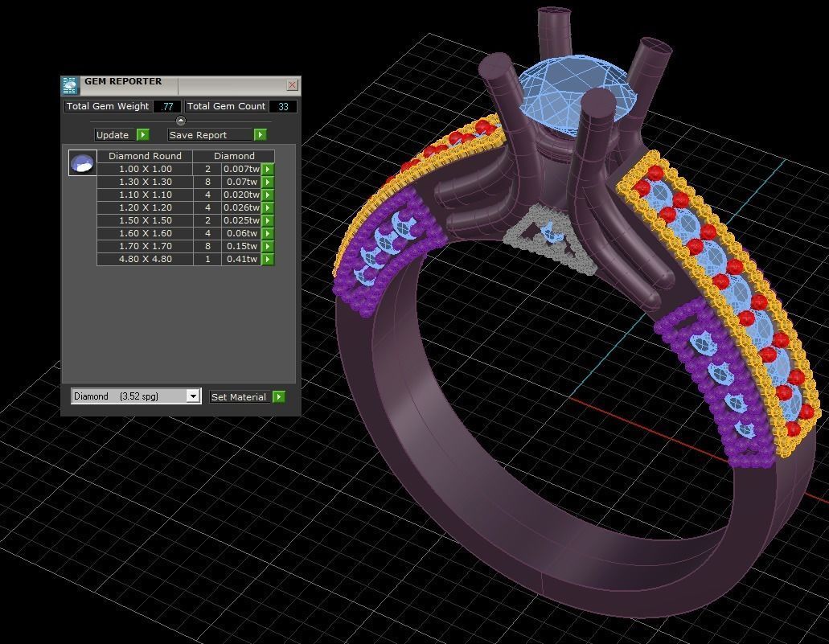Click the 0.07tw weight cell
The width and height of the screenshot is (829, 644).
[241, 182]
